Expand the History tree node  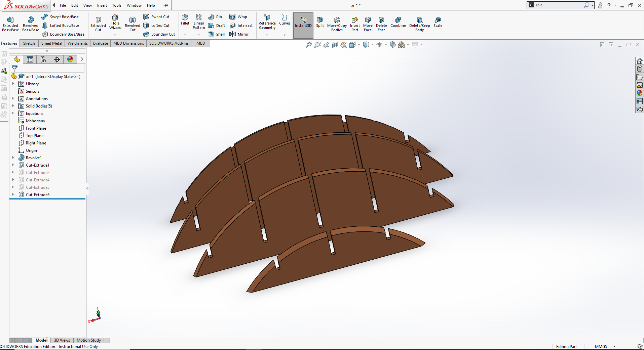coord(13,84)
